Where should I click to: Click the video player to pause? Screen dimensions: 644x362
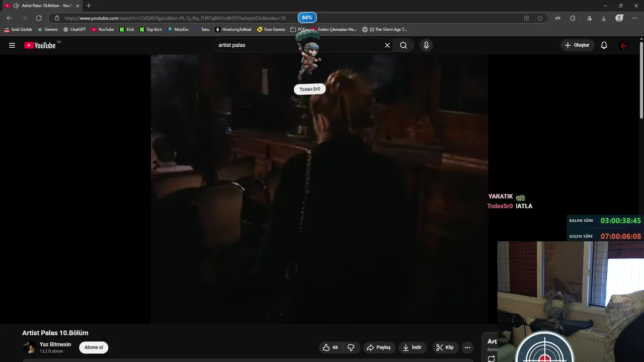(319, 189)
